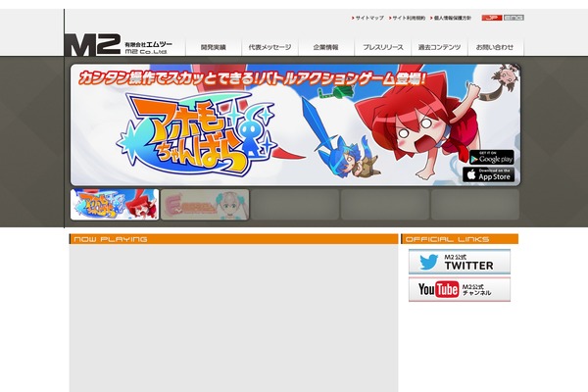Open the サイトマップ link
Image resolution: width=588 pixels, height=392 pixels.
tap(367, 18)
